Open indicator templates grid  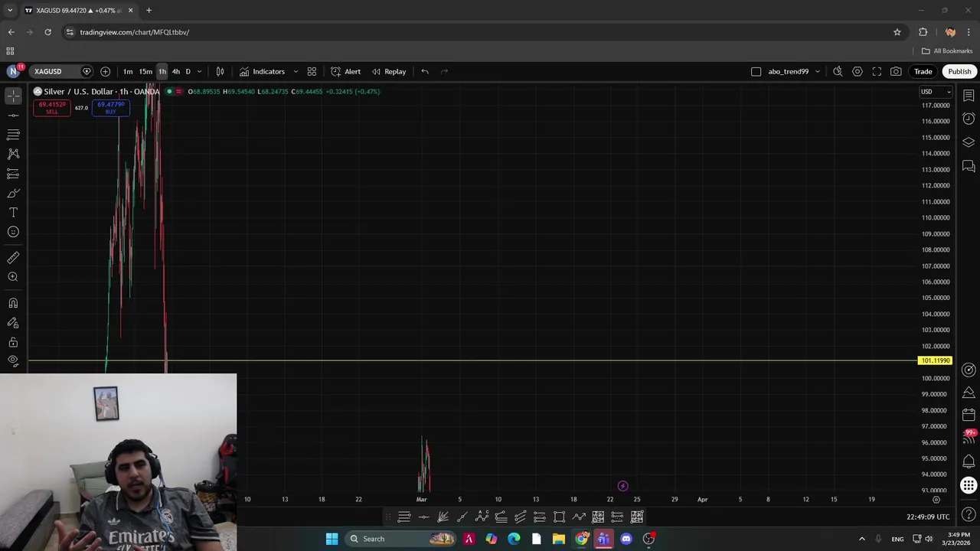click(x=312, y=71)
